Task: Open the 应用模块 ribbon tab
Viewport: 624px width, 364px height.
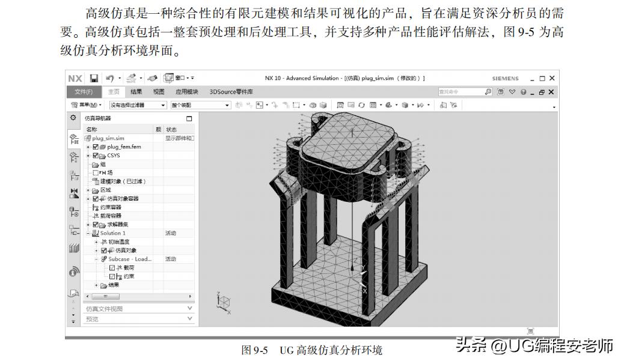Action: 188,91
